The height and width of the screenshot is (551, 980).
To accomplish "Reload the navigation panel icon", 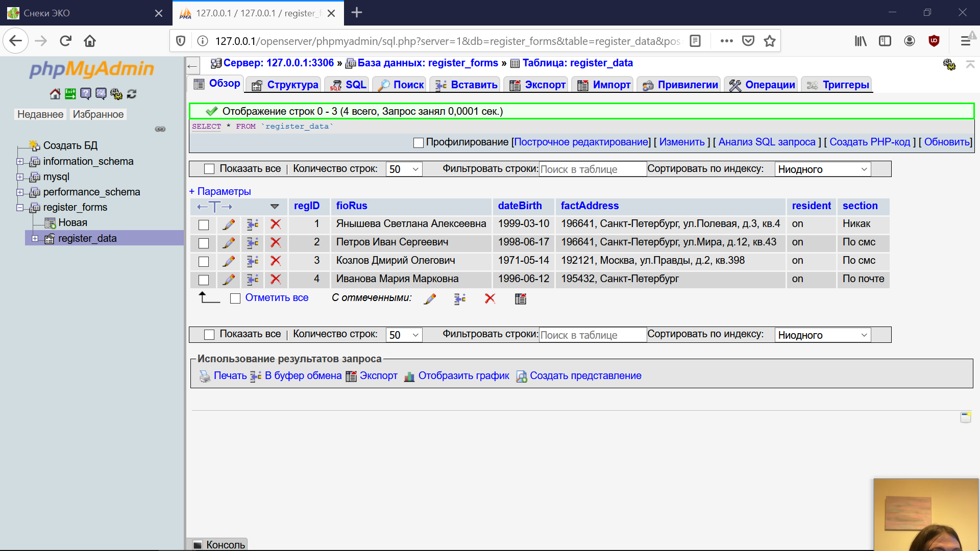I will (x=132, y=94).
